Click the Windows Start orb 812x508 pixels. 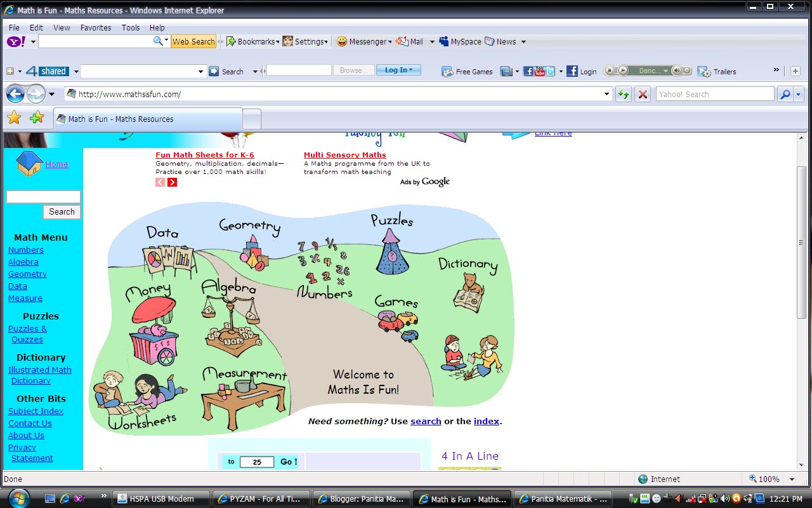pyautogui.click(x=18, y=497)
